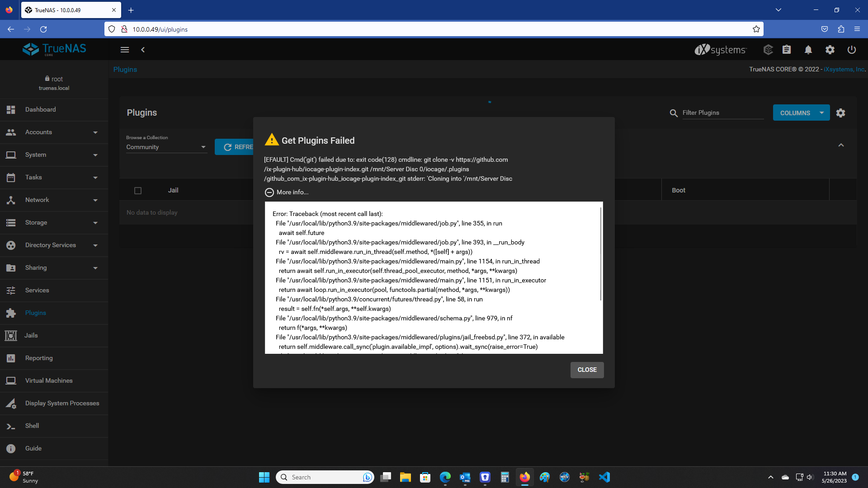Viewport: 868px width, 488px height.
Task: Open Jails in sidebar
Action: [31, 335]
